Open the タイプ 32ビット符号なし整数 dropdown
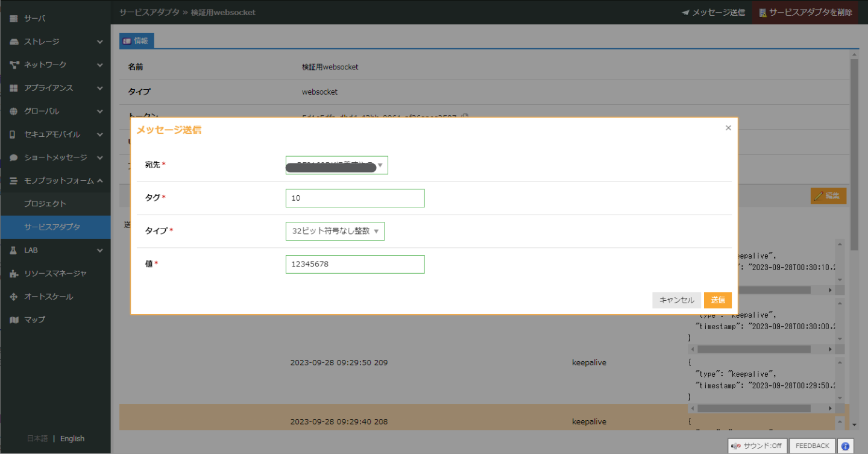Image resolution: width=868 pixels, height=454 pixels. (x=335, y=231)
